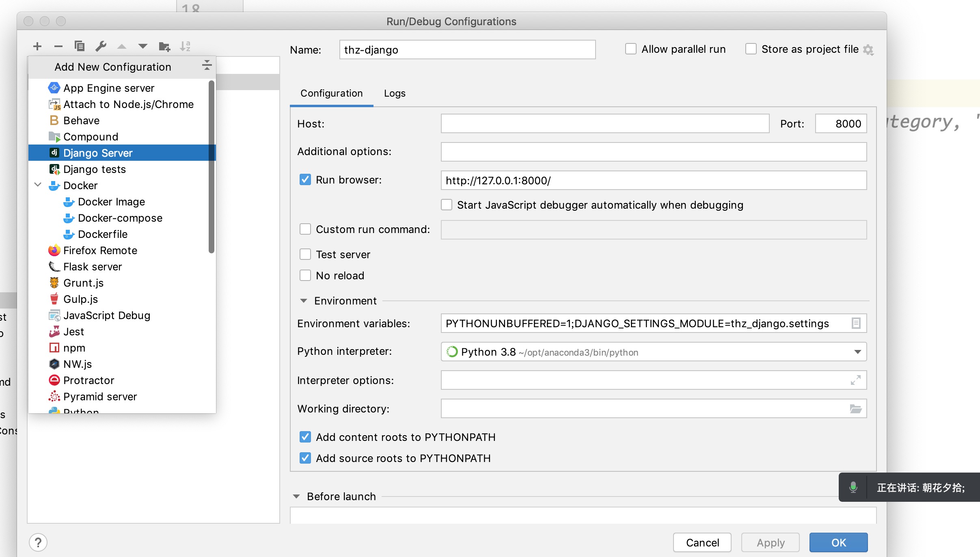The height and width of the screenshot is (557, 980).
Task: Collapse the Environment section
Action: 304,301
